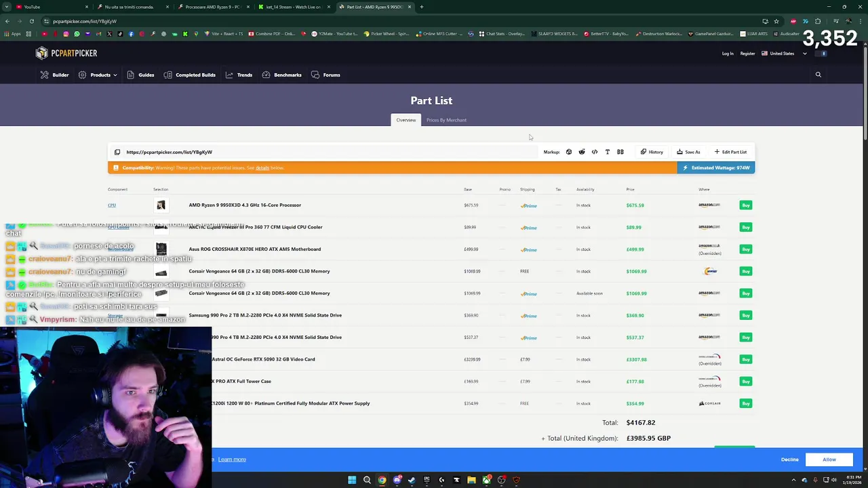Select the PCPartPicker markup icon
Screen dimensions: 868x488
click(x=569, y=152)
